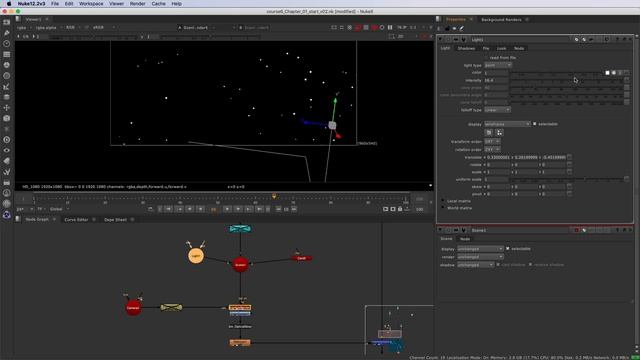This screenshot has height=360, width=640.
Task: Open the Color nodes toolbar menu
Action: (7, 65)
